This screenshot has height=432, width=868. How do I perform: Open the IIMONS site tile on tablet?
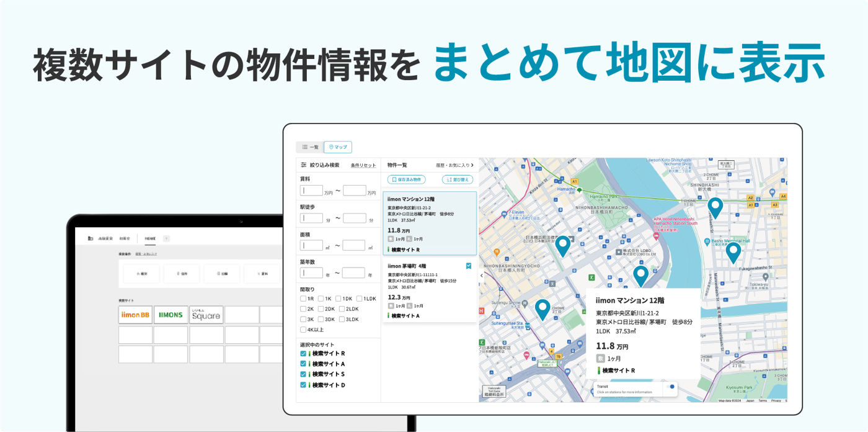tap(170, 315)
